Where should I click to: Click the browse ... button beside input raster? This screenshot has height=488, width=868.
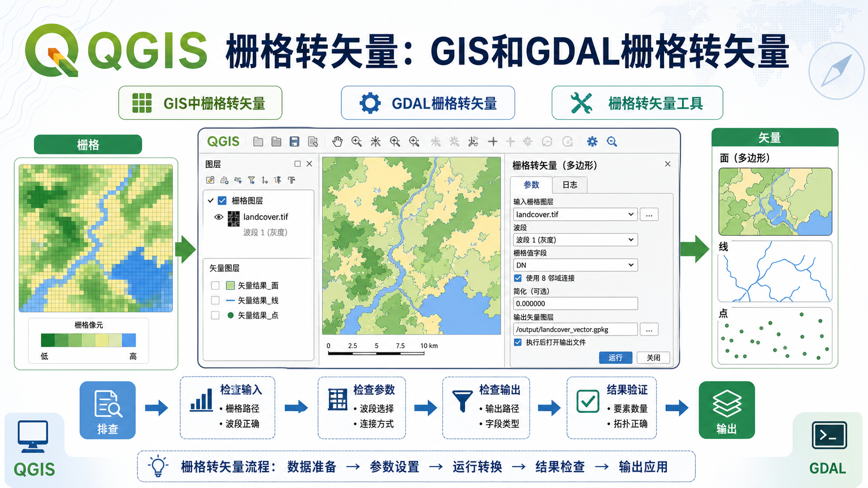point(649,215)
